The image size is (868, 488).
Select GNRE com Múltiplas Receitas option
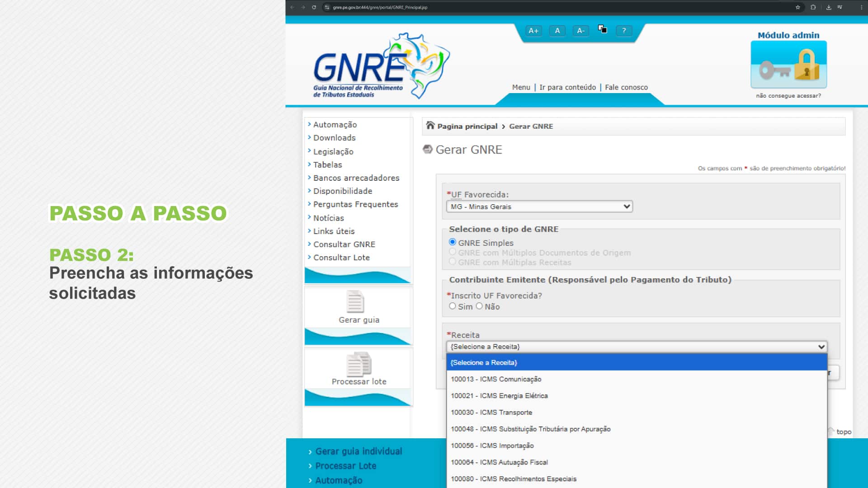(x=453, y=261)
